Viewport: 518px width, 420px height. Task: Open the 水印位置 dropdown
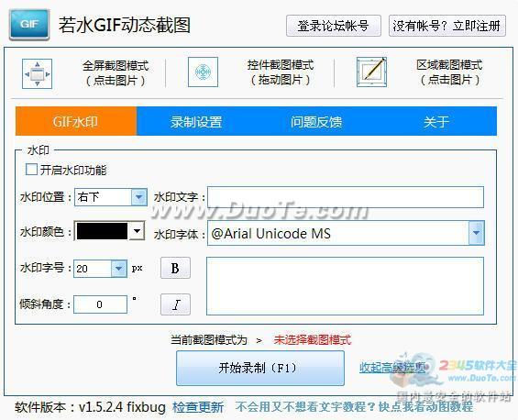(x=139, y=197)
